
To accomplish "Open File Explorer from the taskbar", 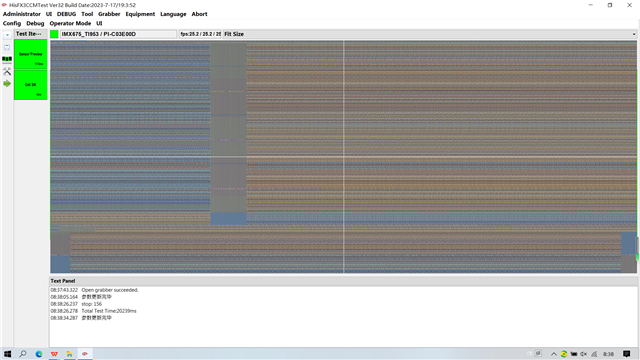I will 69,354.
